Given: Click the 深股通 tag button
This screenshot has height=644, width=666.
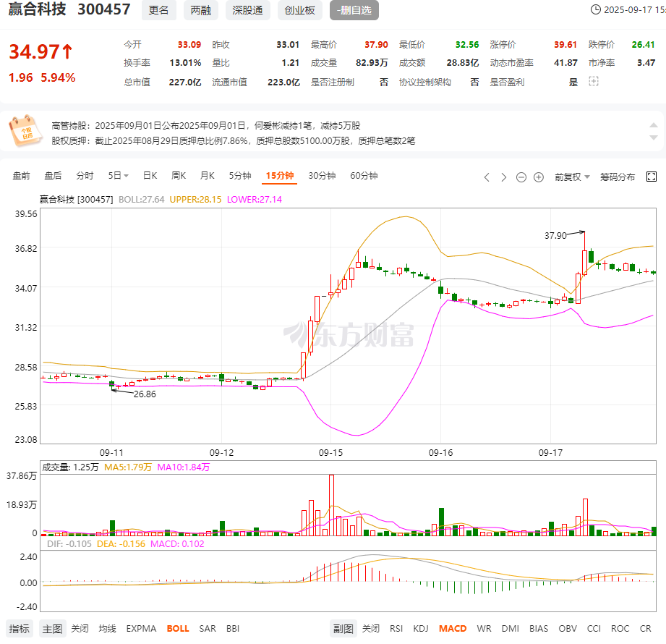Looking at the screenshot, I should [x=247, y=10].
